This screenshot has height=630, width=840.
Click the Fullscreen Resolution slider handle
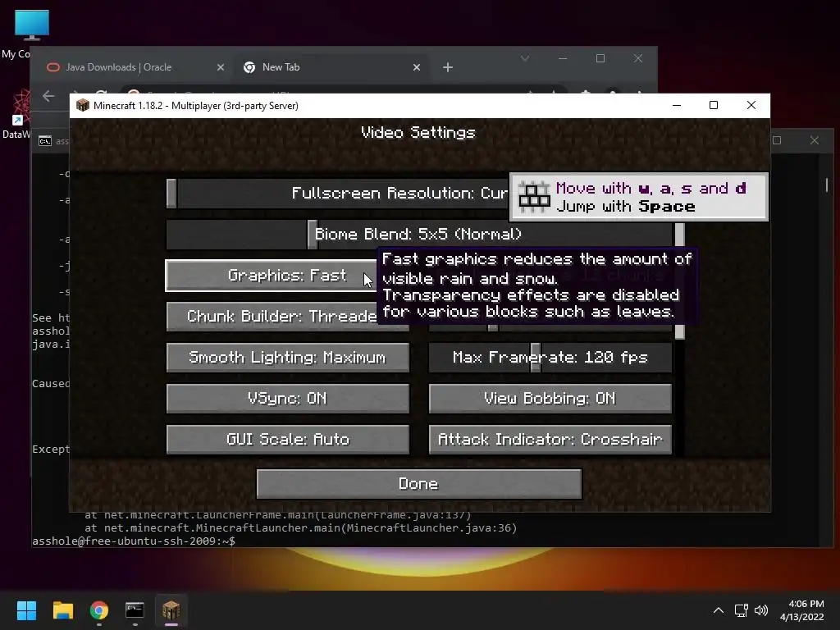tap(171, 194)
